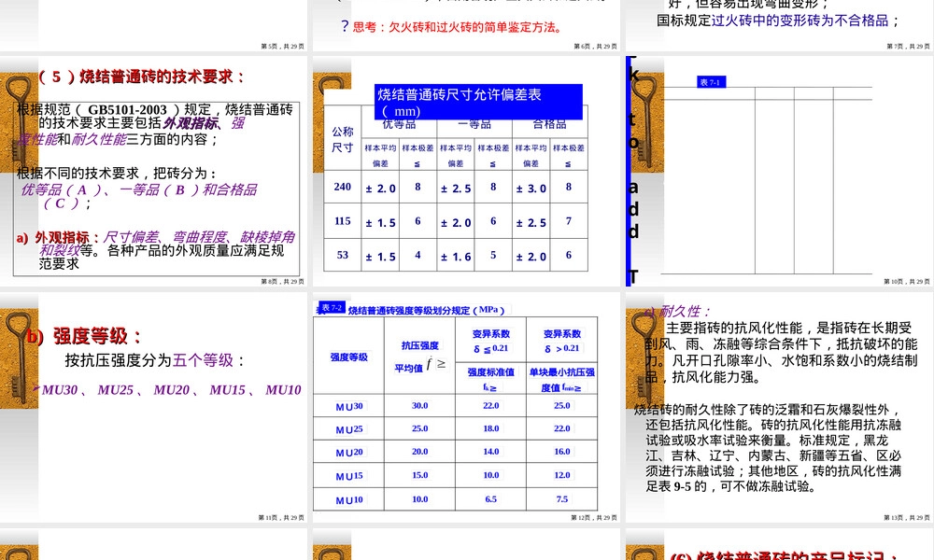Click the 强度等级 header cell in table 7-2
The image size is (934, 560).
click(x=349, y=357)
